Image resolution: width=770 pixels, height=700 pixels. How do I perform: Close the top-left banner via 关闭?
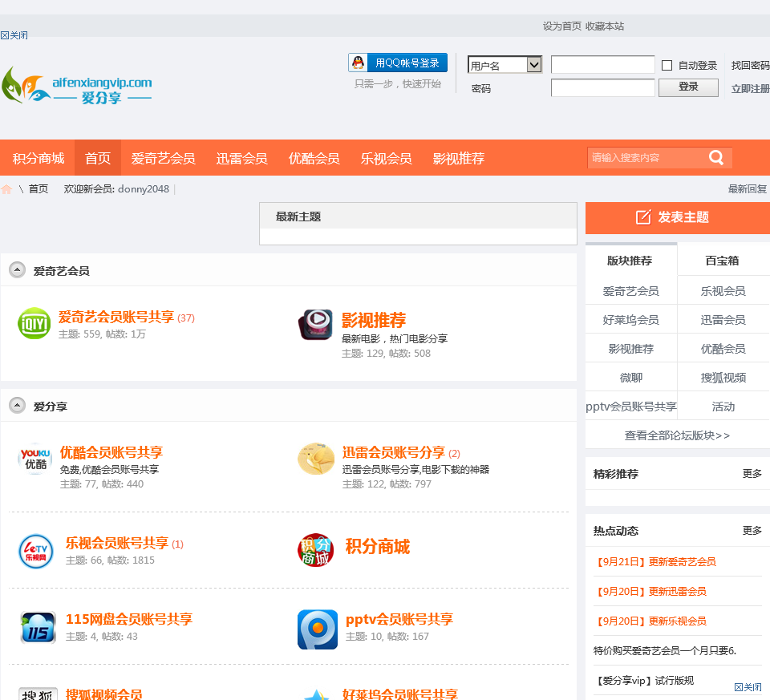click(x=14, y=35)
